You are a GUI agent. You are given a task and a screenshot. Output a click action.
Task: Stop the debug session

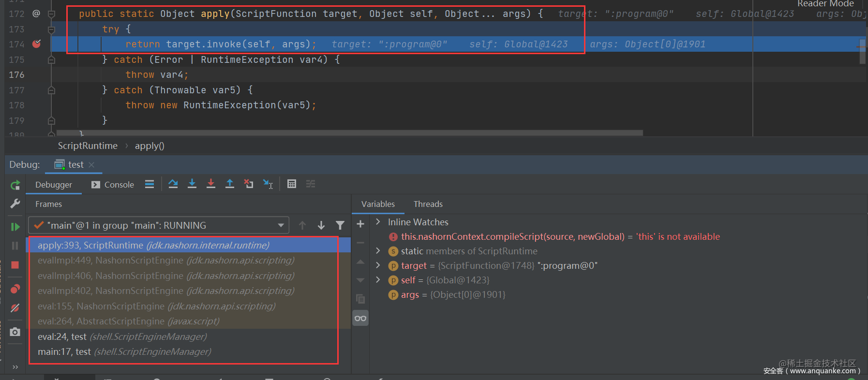click(15, 265)
